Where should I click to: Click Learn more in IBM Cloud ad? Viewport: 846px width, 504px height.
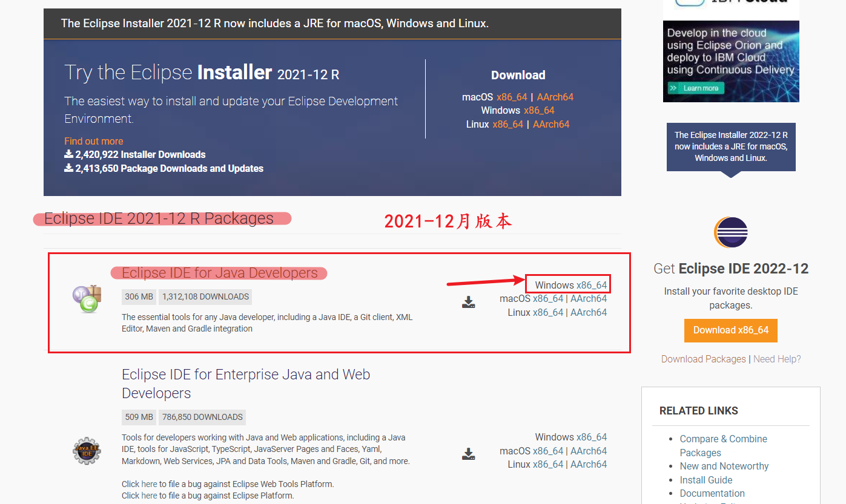point(696,88)
